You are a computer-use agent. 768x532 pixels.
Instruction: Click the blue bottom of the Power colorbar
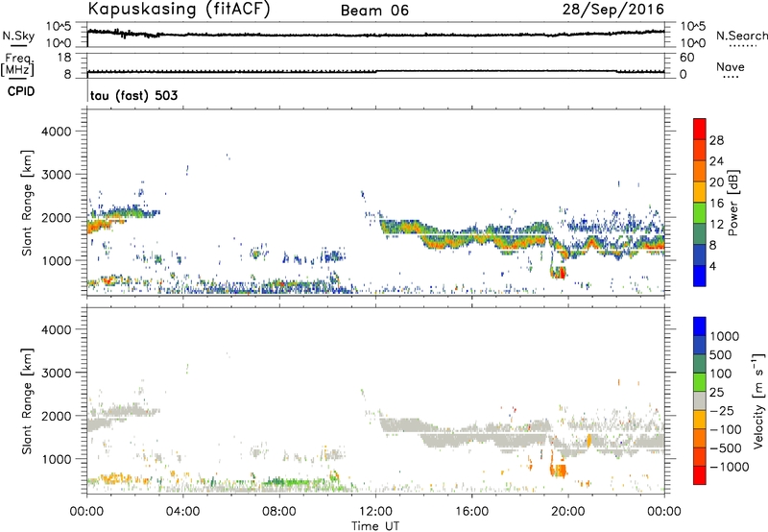pos(700,276)
